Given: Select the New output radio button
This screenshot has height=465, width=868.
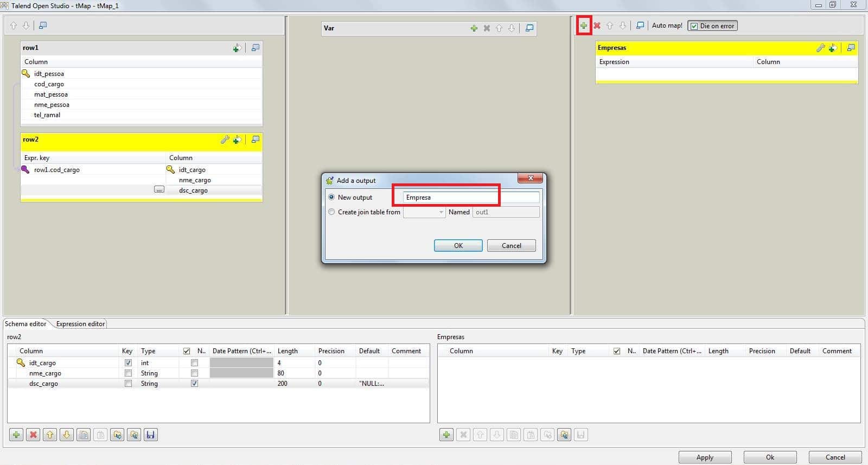Looking at the screenshot, I should pyautogui.click(x=331, y=198).
